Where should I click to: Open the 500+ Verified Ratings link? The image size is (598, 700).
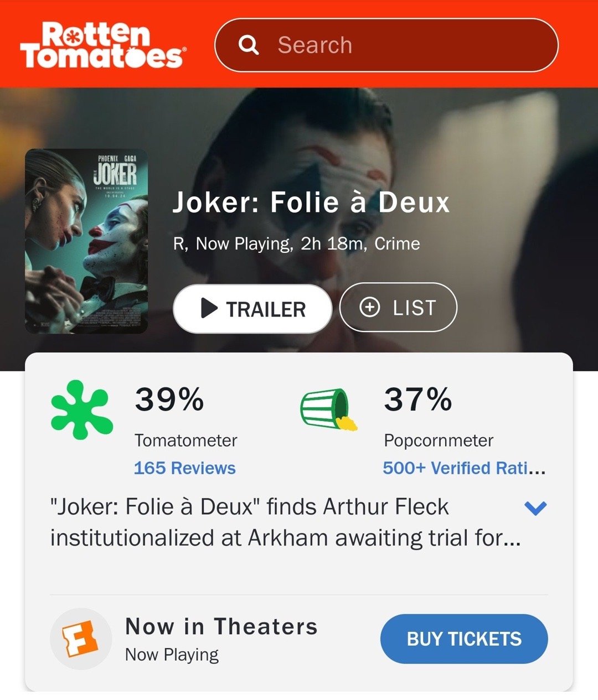click(x=464, y=468)
